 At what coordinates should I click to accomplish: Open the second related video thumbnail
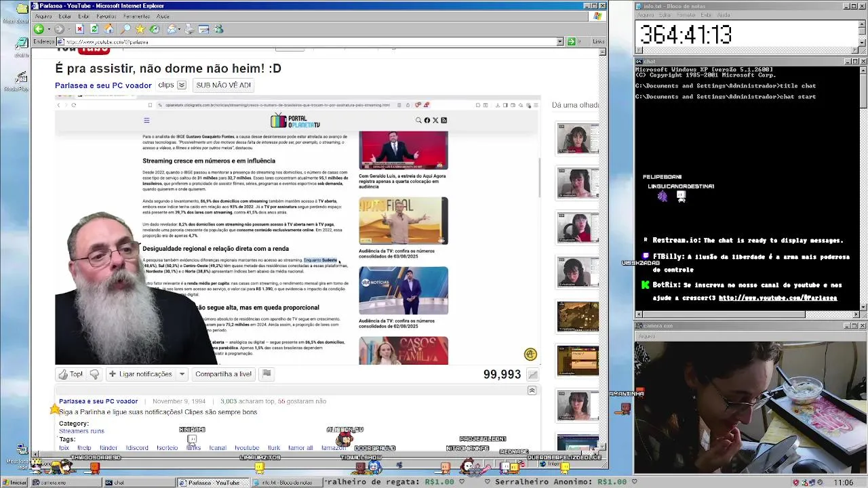coord(578,184)
